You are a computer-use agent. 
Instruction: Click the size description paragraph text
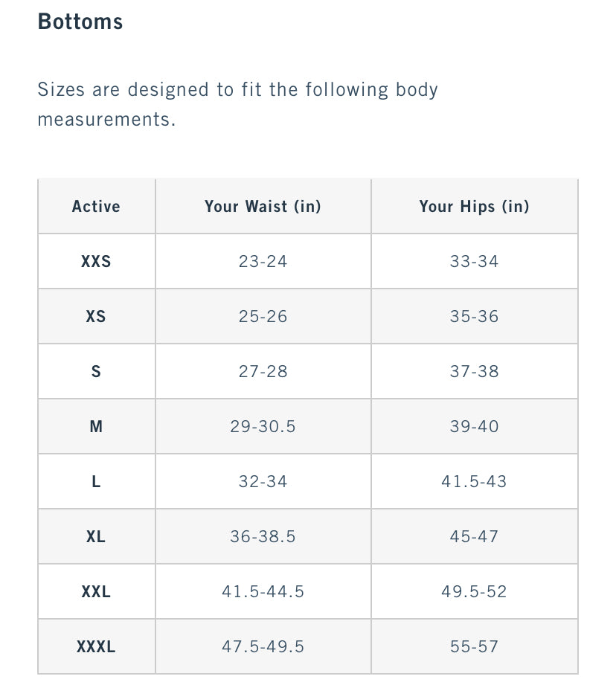click(237, 104)
